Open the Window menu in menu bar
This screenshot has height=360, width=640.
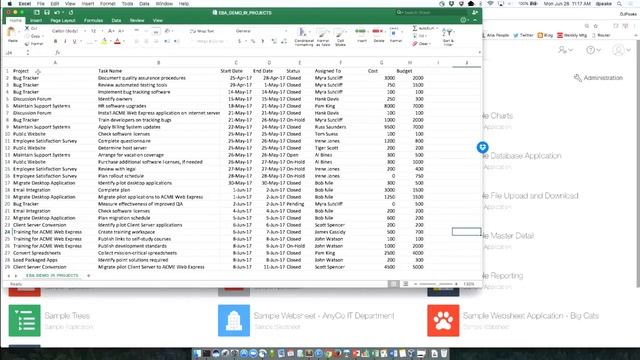(x=164, y=3)
